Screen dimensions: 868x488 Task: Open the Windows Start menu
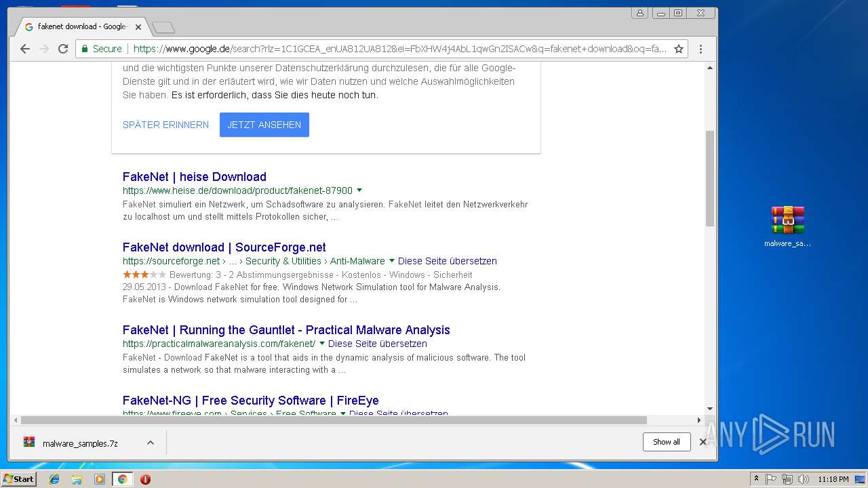pos(18,479)
